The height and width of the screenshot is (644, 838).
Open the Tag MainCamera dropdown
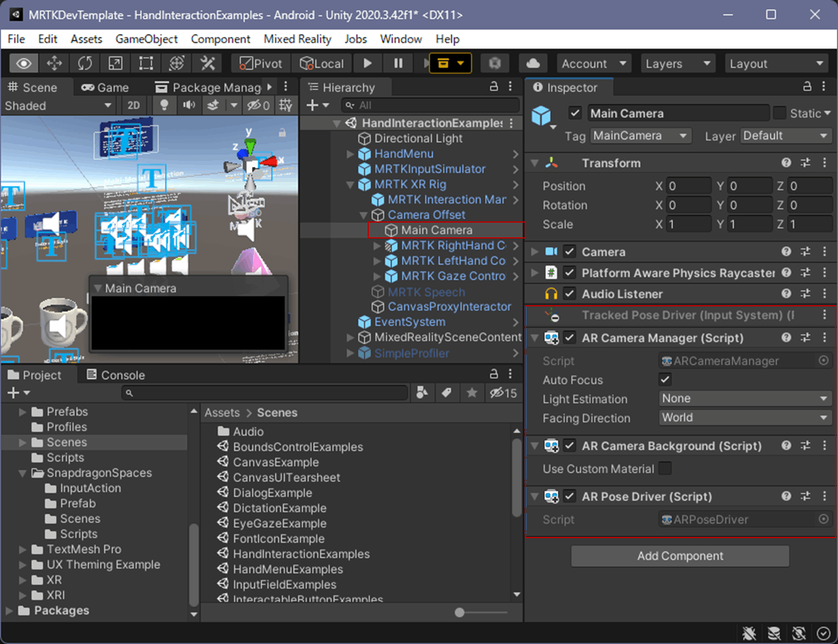pos(640,136)
